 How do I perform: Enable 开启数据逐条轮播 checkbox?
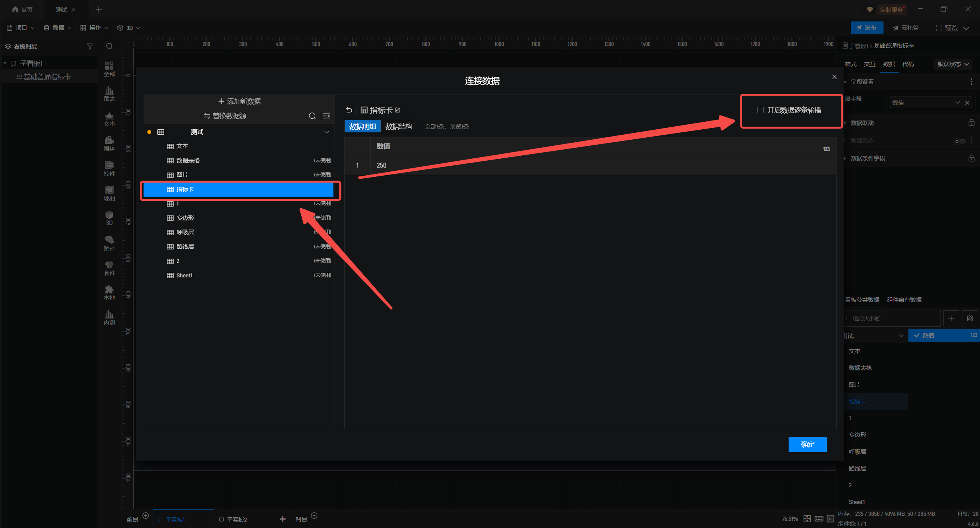point(760,110)
